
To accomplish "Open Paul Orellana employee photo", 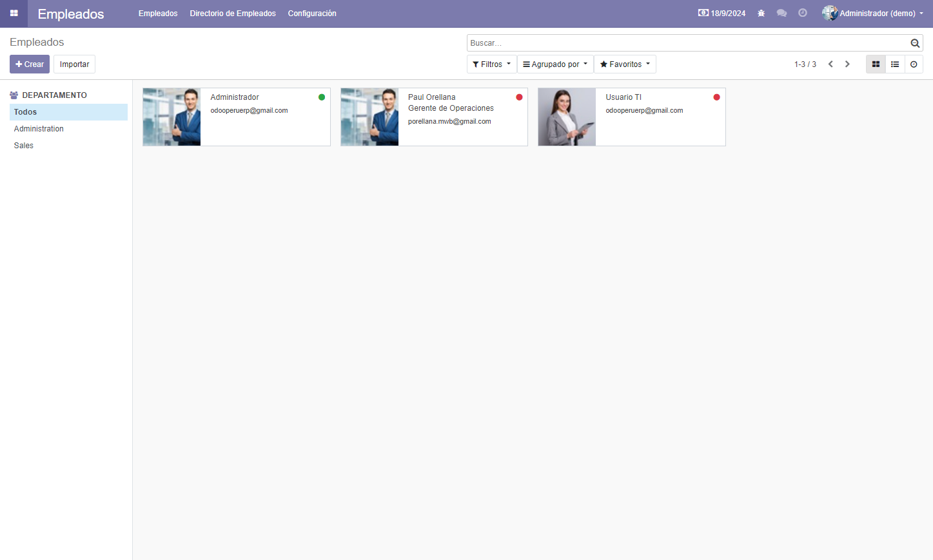I will point(369,117).
